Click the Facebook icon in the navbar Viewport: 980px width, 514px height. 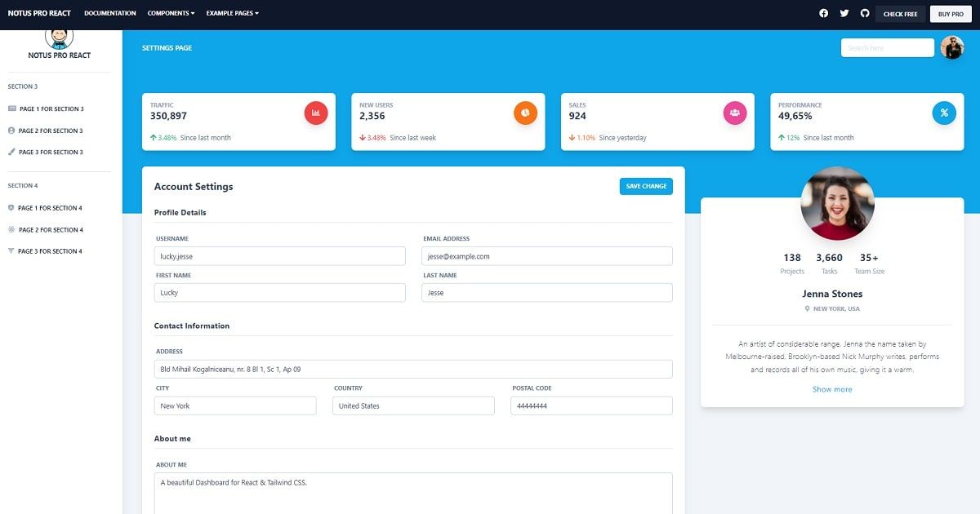823,13
